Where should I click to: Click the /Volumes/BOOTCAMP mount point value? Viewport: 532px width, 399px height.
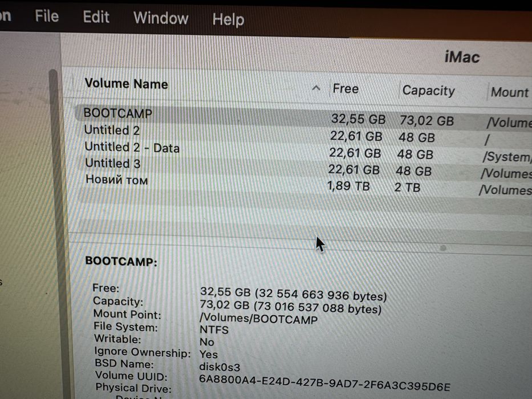click(x=258, y=319)
